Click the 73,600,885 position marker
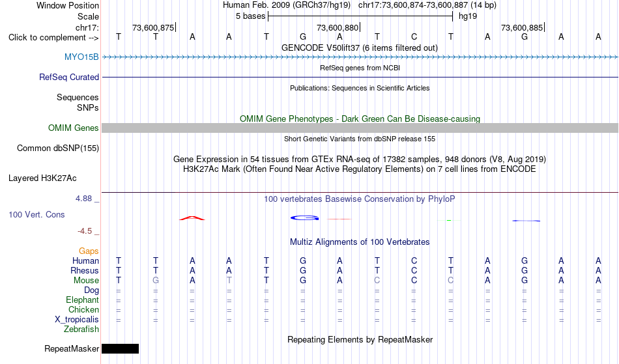Image resolution: width=619 pixels, height=364 pixels. tap(522, 27)
